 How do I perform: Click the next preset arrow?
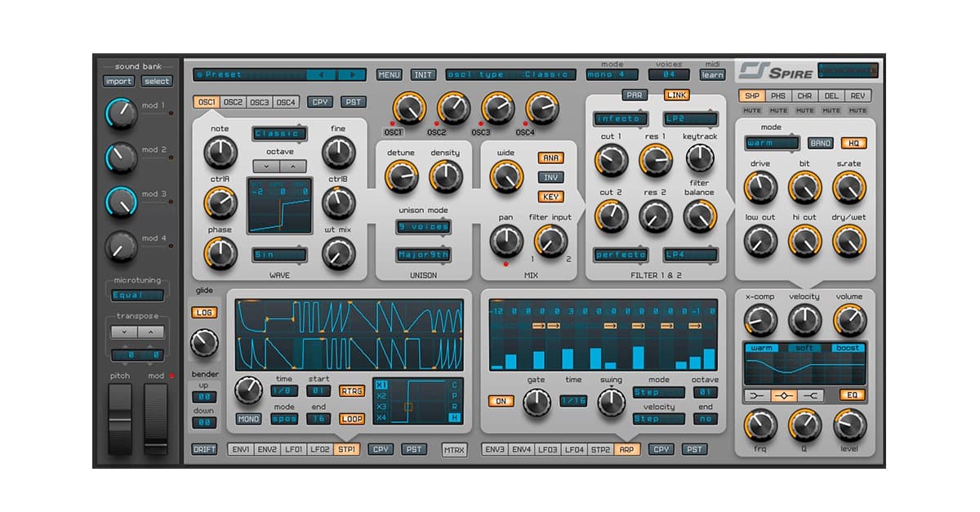click(x=353, y=73)
